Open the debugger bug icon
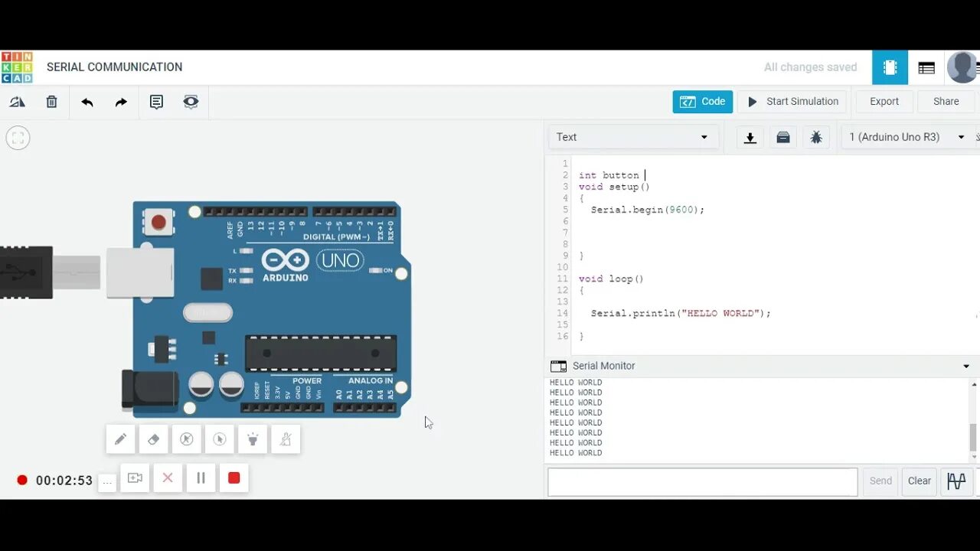Viewport: 980px width, 551px height. [816, 138]
